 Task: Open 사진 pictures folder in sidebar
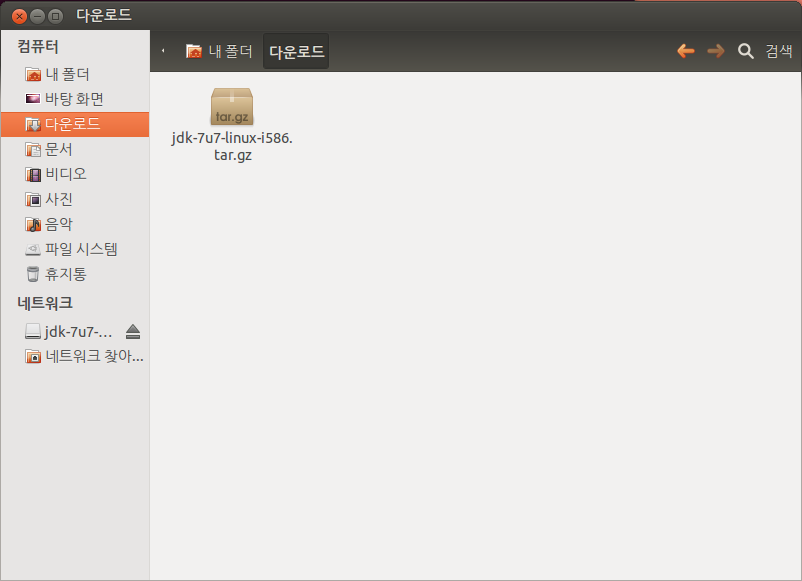coord(58,199)
